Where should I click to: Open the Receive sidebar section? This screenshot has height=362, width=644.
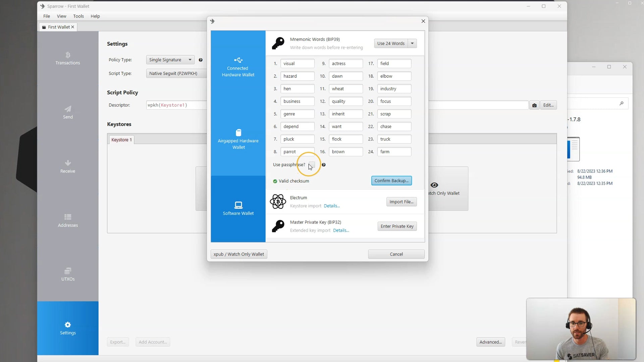coord(67,167)
